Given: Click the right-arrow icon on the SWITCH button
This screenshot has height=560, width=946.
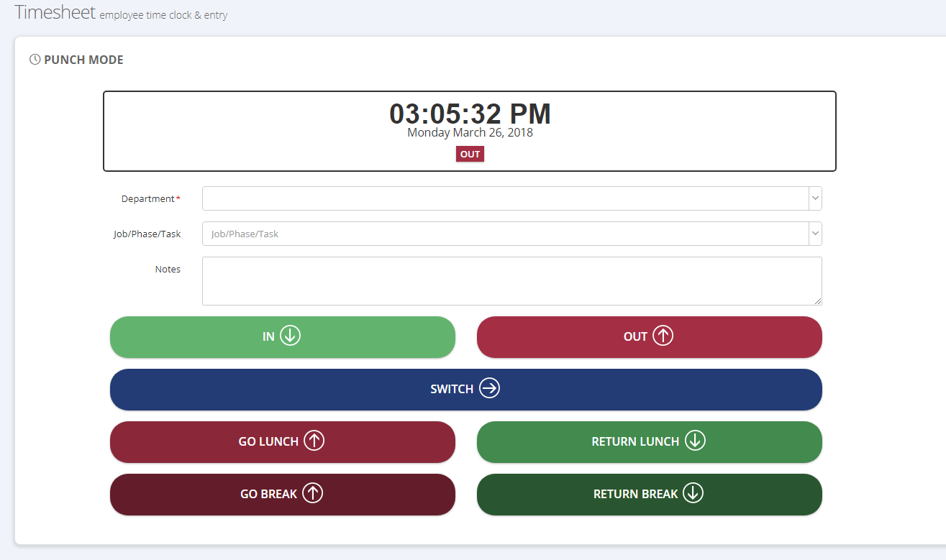Looking at the screenshot, I should [x=489, y=389].
